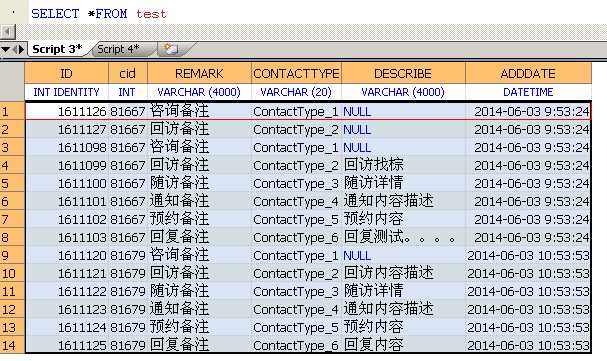607x361 pixels.
Task: Go to previous tab with left arrow
Action: 15,50
